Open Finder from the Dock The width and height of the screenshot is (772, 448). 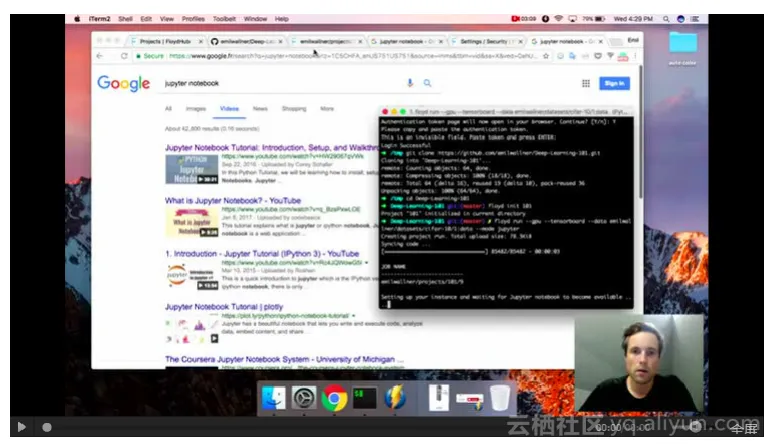(x=273, y=398)
